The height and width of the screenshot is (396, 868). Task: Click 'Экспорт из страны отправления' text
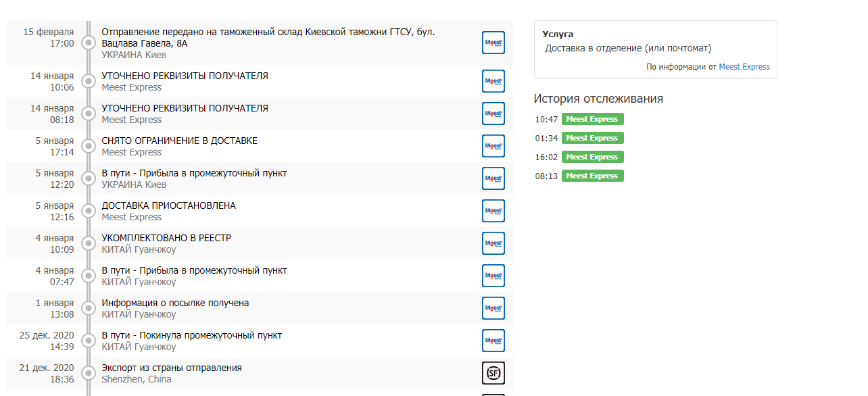pyautogui.click(x=171, y=368)
